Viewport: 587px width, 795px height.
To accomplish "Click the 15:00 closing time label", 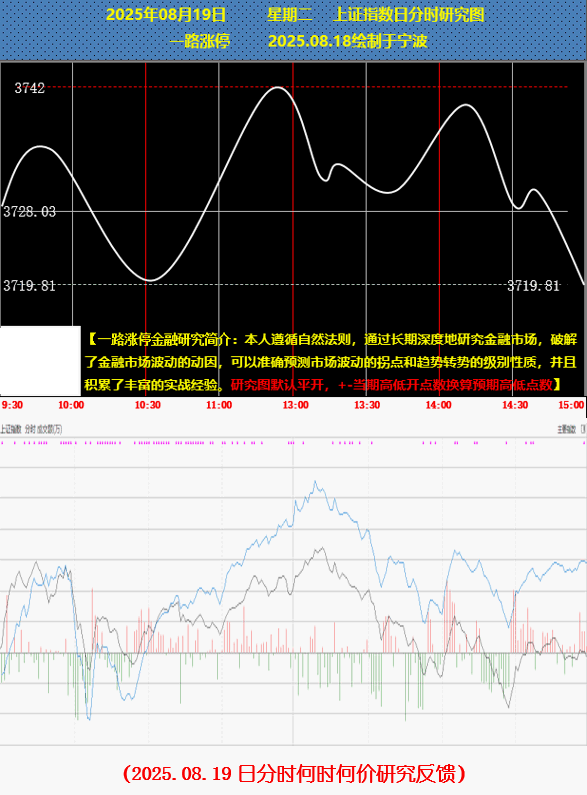I will pos(571,405).
